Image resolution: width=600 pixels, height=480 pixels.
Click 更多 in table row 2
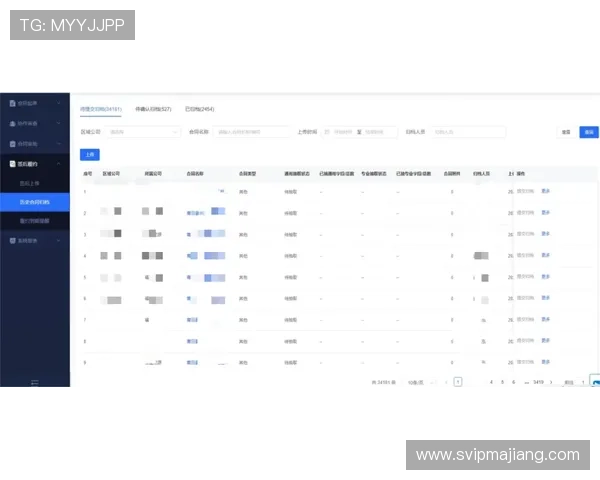pos(545,212)
